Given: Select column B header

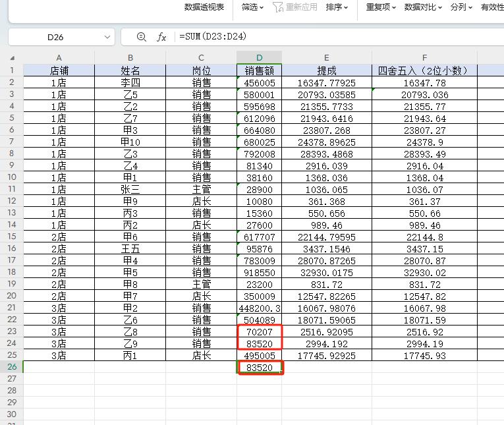Looking at the screenshot, I should (130, 58).
